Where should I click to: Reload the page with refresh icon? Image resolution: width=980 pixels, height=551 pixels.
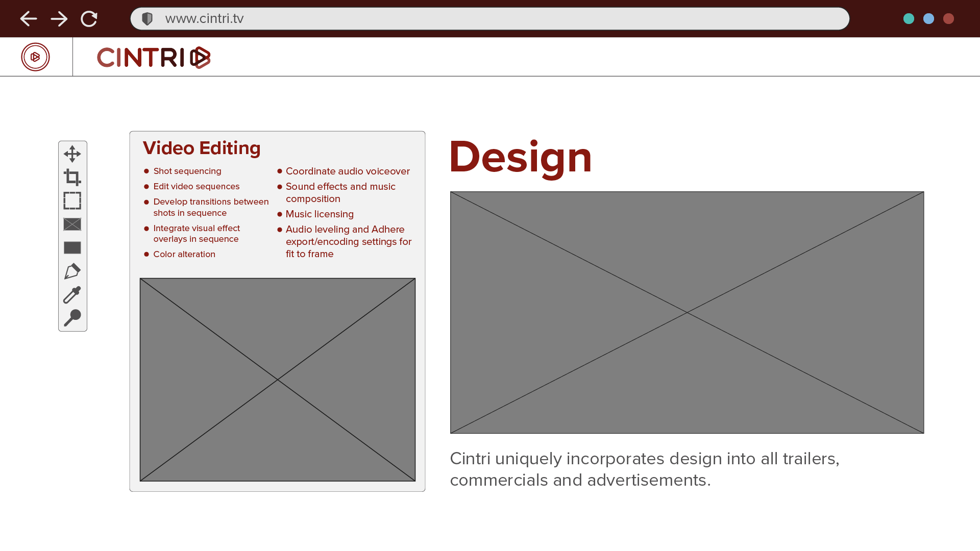pos(89,19)
